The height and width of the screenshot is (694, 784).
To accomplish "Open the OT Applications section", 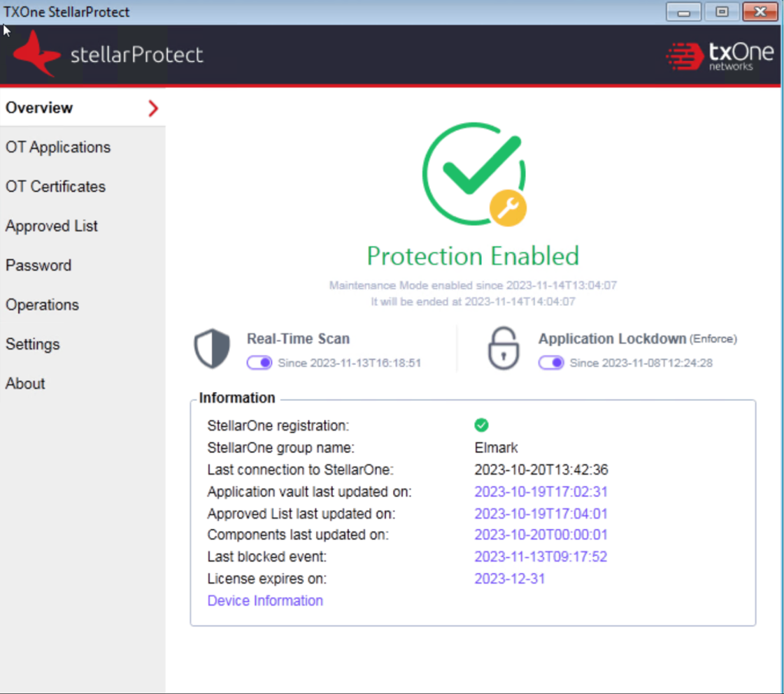I will [x=58, y=147].
